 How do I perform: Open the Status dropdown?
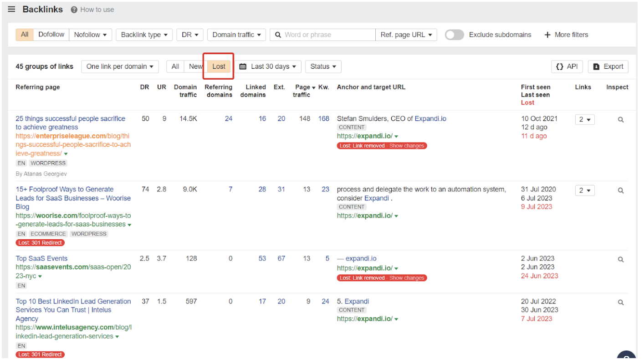point(323,67)
